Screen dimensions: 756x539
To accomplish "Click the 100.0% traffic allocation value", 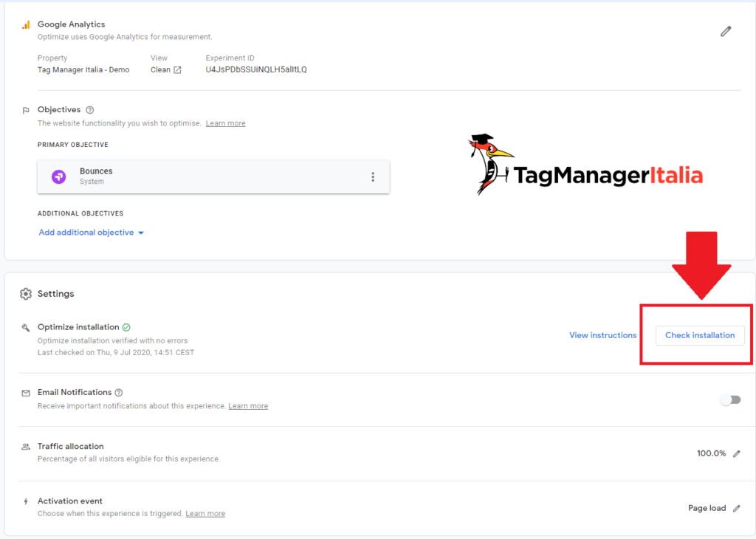I will tap(711, 453).
